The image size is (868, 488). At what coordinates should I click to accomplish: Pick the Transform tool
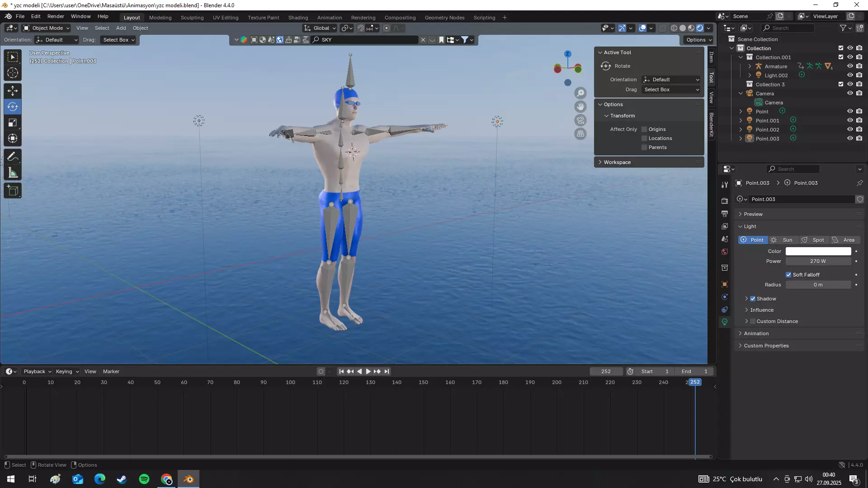13,138
